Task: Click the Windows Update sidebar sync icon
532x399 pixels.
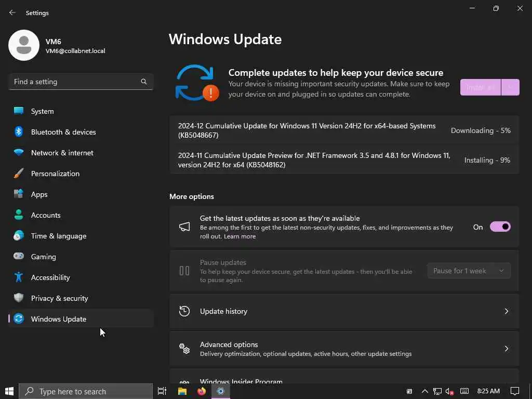Action: (19, 318)
